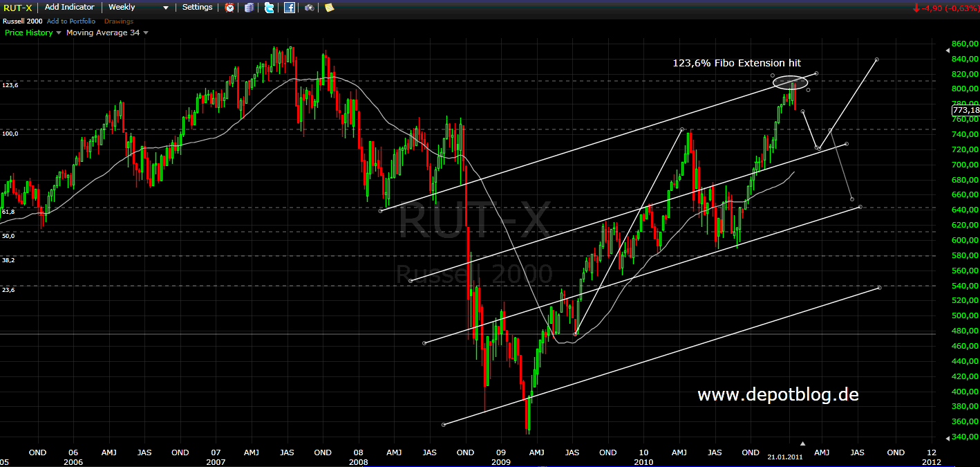Expand the Moving Average 34 options arrow

(145, 33)
